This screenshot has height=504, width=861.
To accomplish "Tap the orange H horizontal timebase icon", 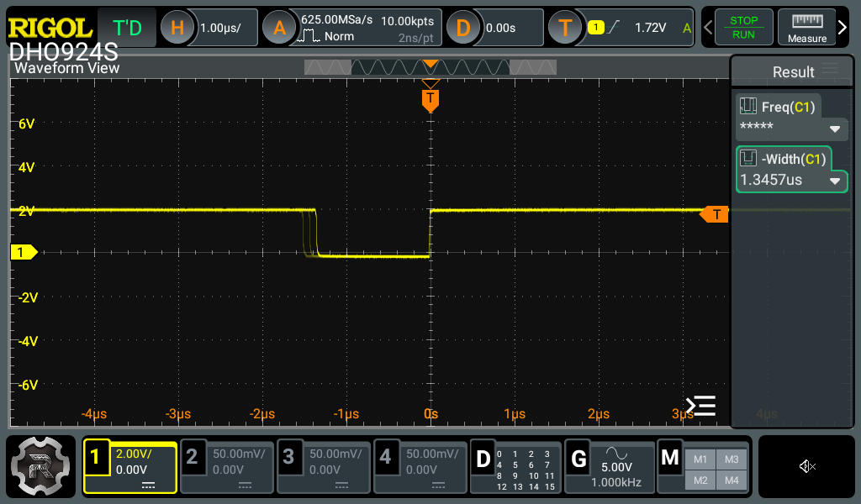I will (177, 27).
